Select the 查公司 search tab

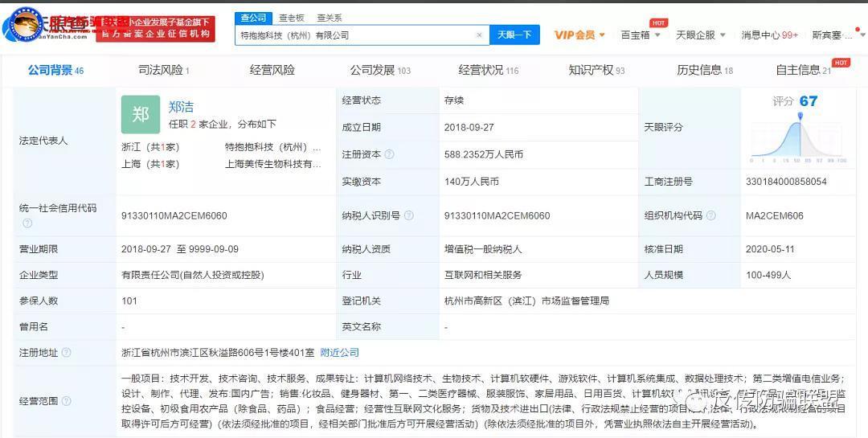click(x=253, y=18)
